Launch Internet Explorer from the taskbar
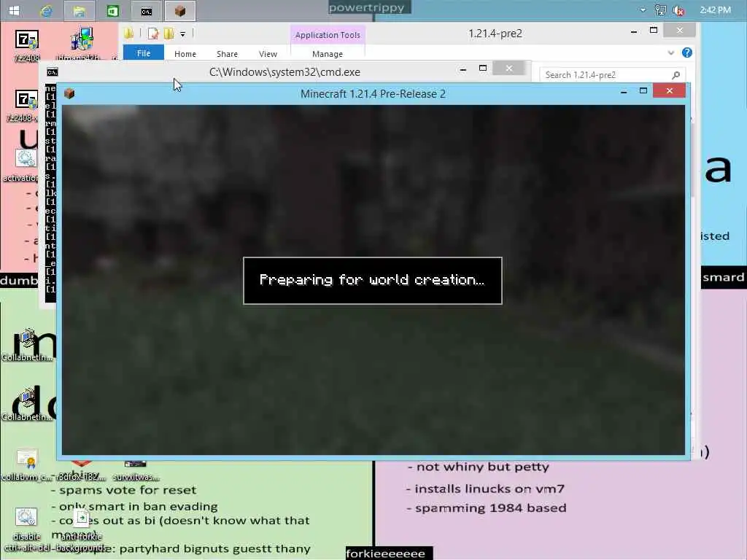Image resolution: width=747 pixels, height=560 pixels. 47,10
